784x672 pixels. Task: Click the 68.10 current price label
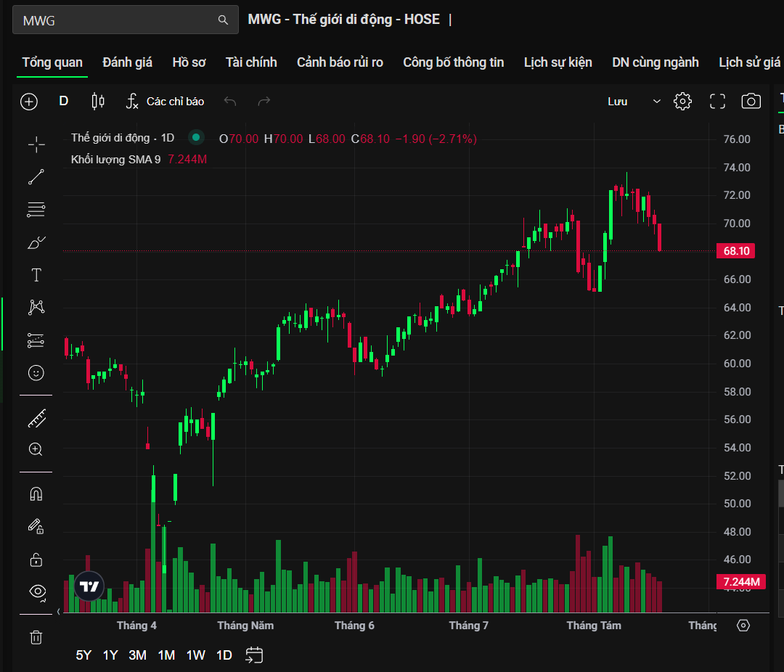pyautogui.click(x=736, y=251)
